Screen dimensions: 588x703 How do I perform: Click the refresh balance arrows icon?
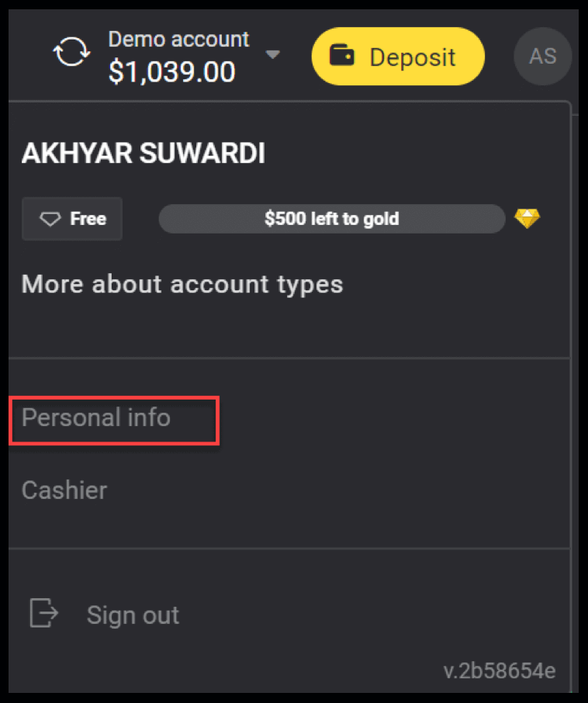click(71, 51)
